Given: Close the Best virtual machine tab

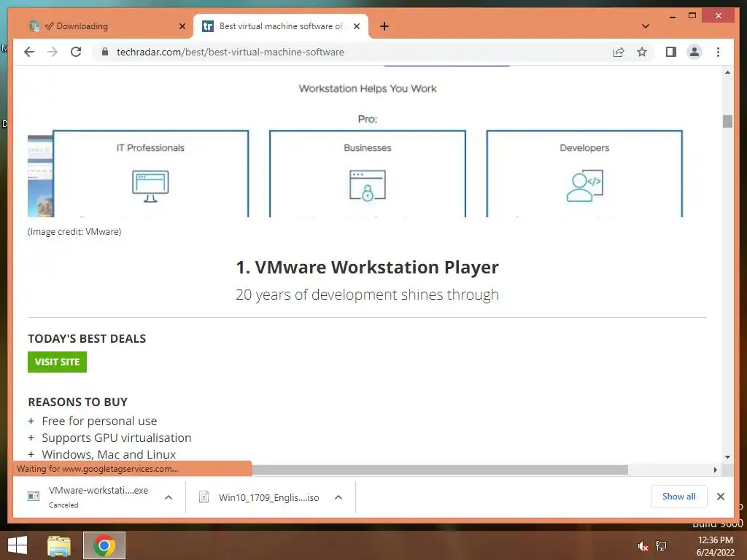Looking at the screenshot, I should 356,26.
